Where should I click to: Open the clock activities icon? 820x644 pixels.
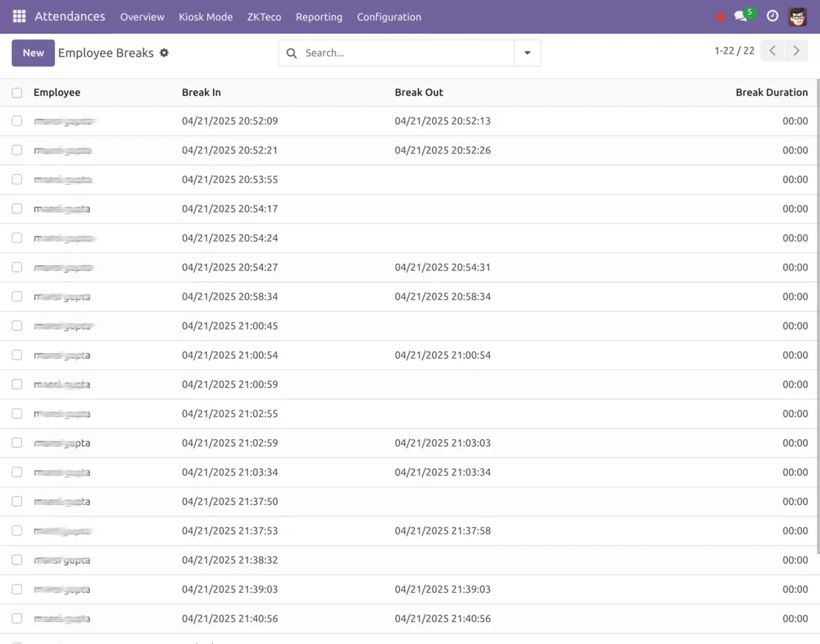pos(772,16)
